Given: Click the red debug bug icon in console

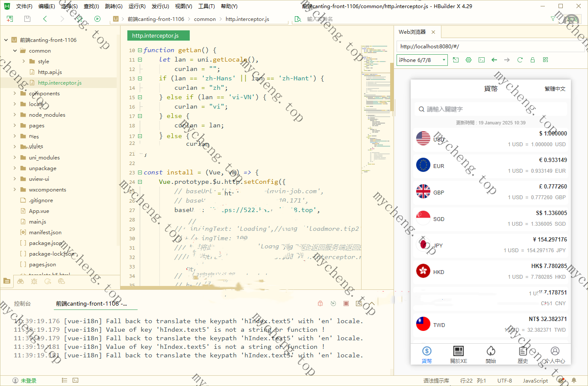Looking at the screenshot, I should click(320, 303).
